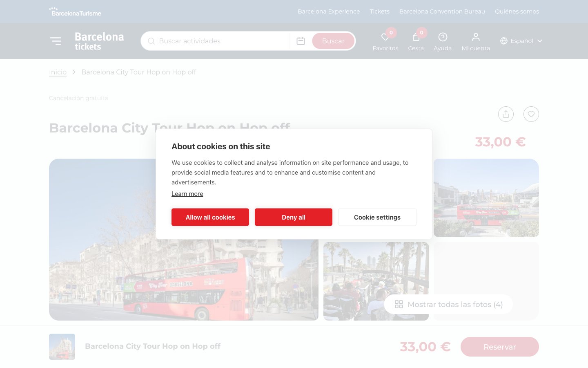588x368 pixels.
Task: Click the Buscar actividades search field
Action: tap(220, 41)
